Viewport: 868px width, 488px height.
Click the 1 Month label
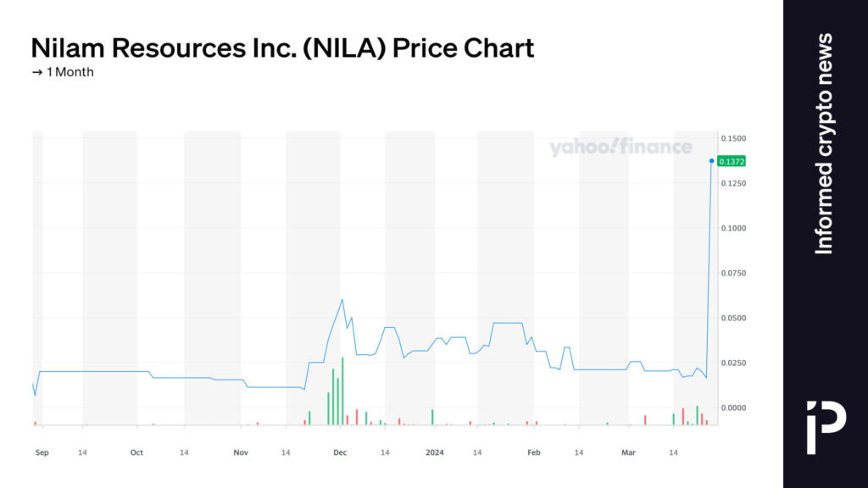(x=70, y=73)
